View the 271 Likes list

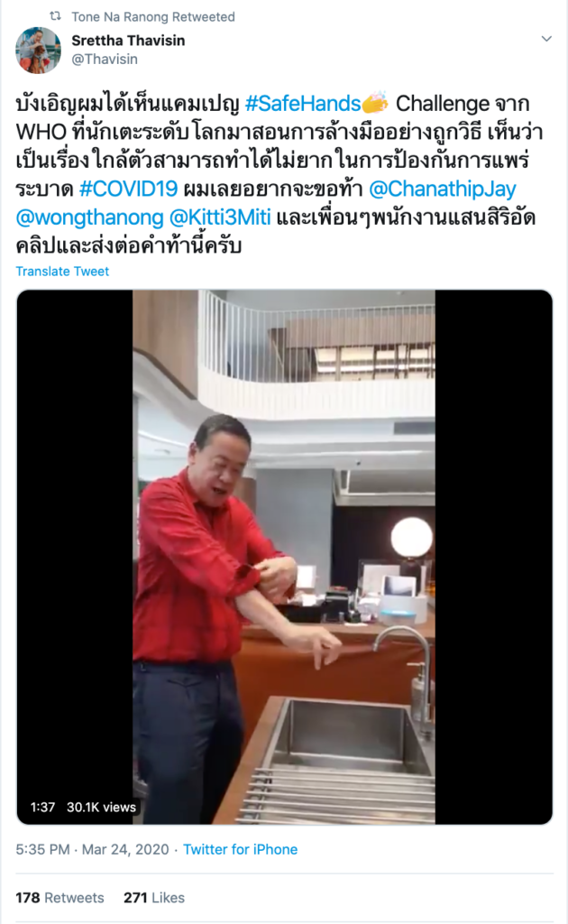coord(154,898)
